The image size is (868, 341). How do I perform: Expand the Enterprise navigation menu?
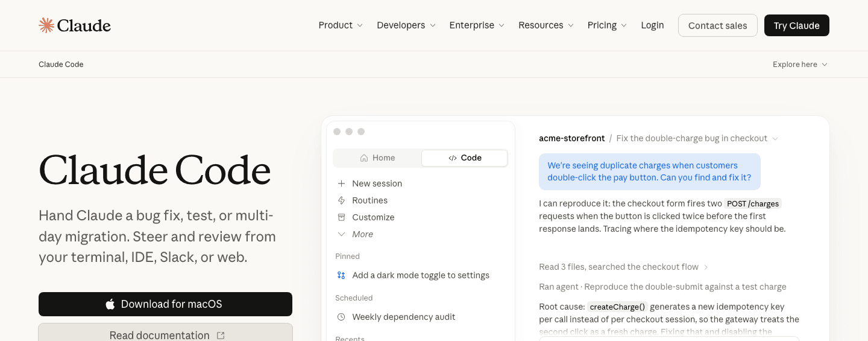pyautogui.click(x=477, y=25)
